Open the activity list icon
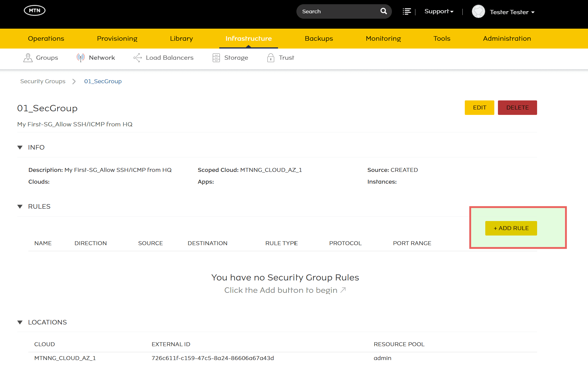The image size is (588, 389). [407, 11]
